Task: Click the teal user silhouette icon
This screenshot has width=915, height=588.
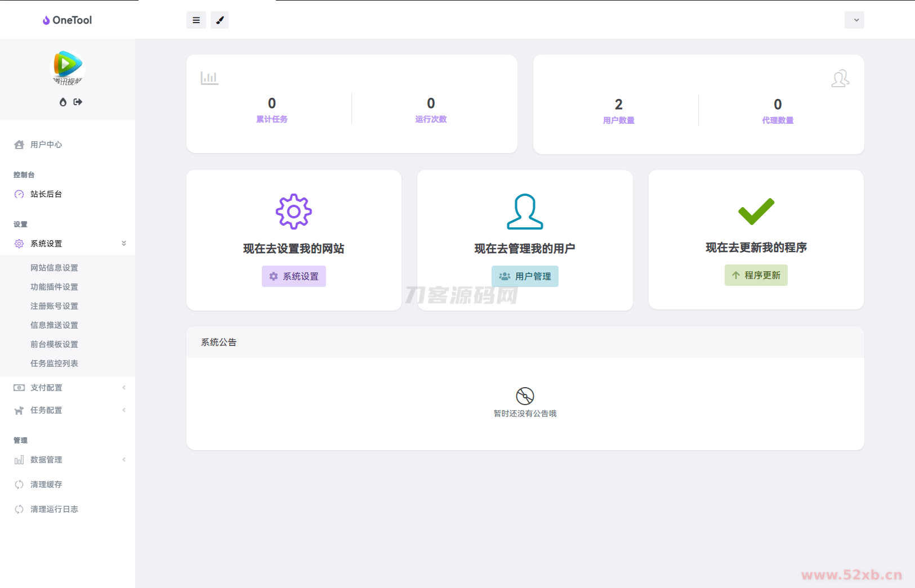Action: click(x=525, y=212)
